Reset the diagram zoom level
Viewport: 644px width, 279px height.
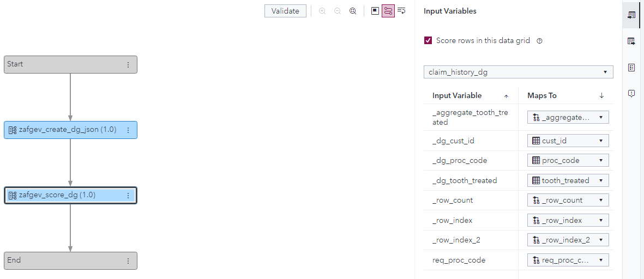pyautogui.click(x=353, y=11)
